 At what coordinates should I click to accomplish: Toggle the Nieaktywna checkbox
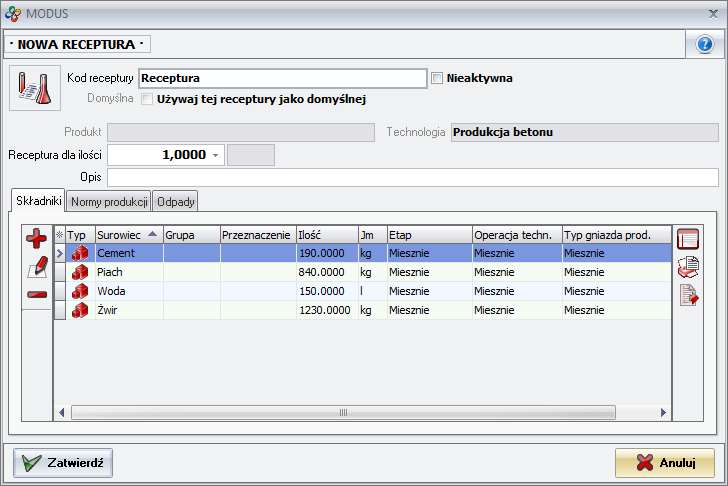coord(437,78)
